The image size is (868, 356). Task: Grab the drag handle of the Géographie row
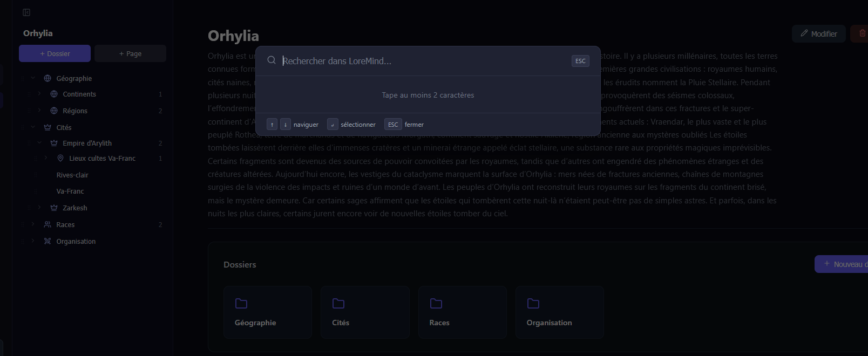23,78
